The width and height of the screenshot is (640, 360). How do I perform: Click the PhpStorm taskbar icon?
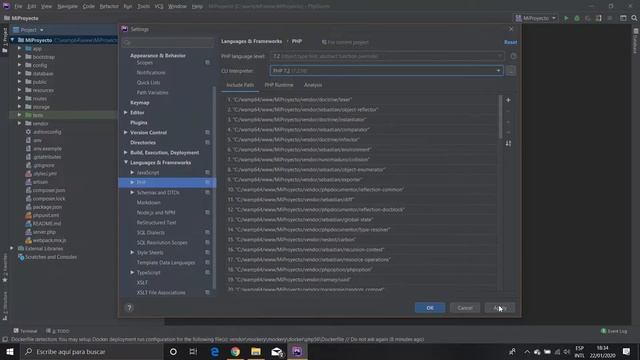(x=297, y=351)
